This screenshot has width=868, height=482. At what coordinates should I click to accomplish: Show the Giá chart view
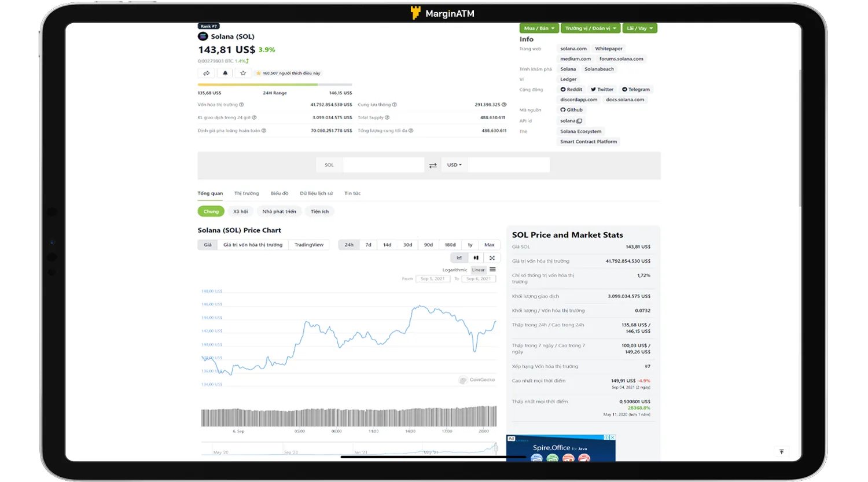(208, 245)
